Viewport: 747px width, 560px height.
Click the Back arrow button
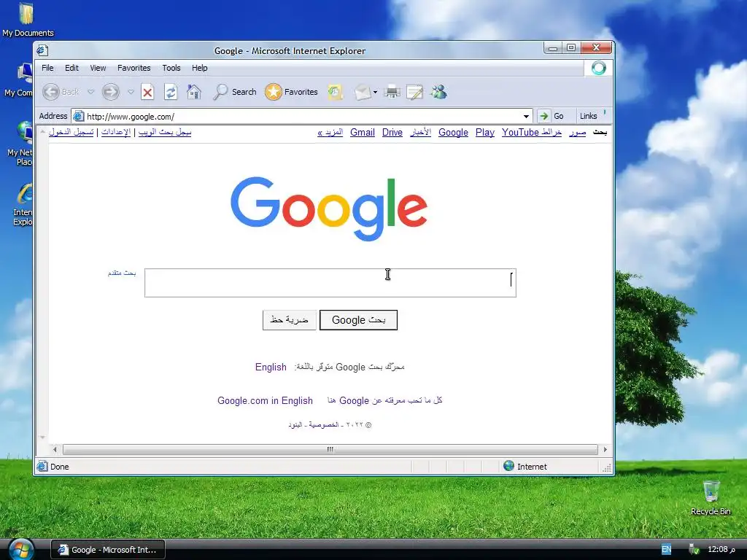coord(51,92)
